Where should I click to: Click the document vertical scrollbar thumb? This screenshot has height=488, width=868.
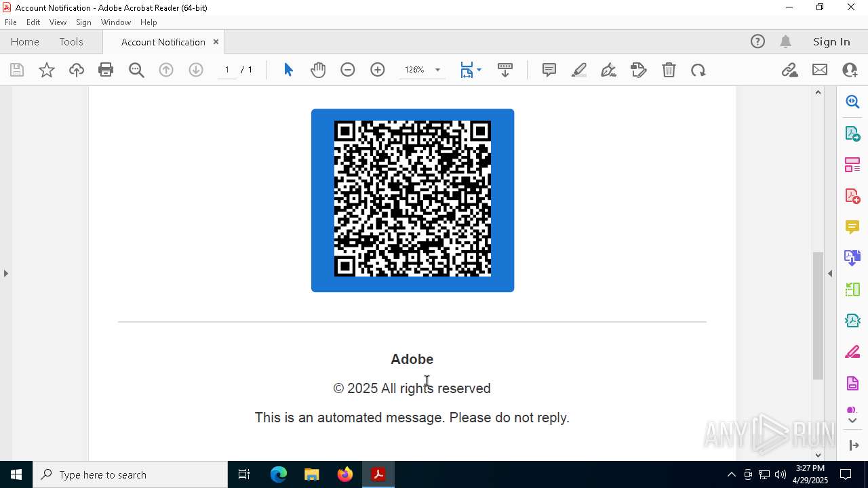(x=818, y=315)
